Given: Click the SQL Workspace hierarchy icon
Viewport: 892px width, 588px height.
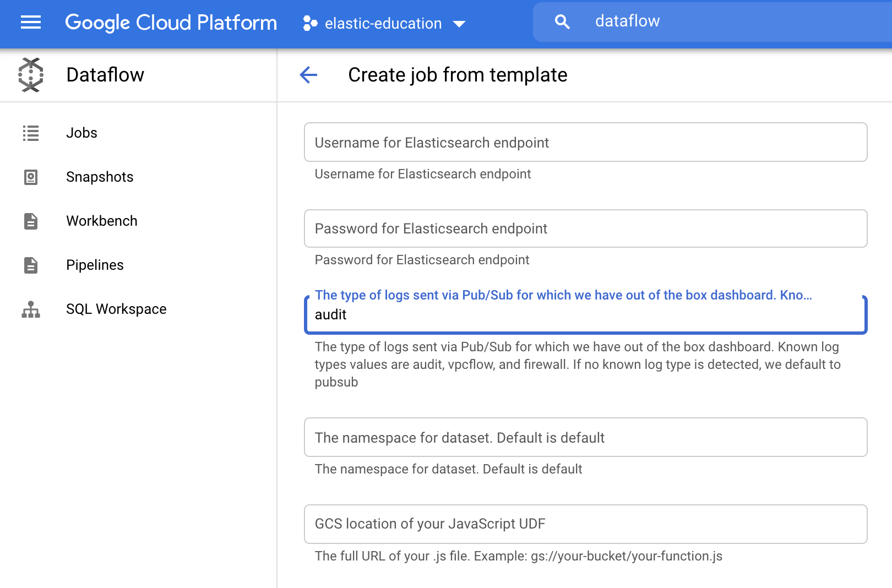Looking at the screenshot, I should [30, 309].
